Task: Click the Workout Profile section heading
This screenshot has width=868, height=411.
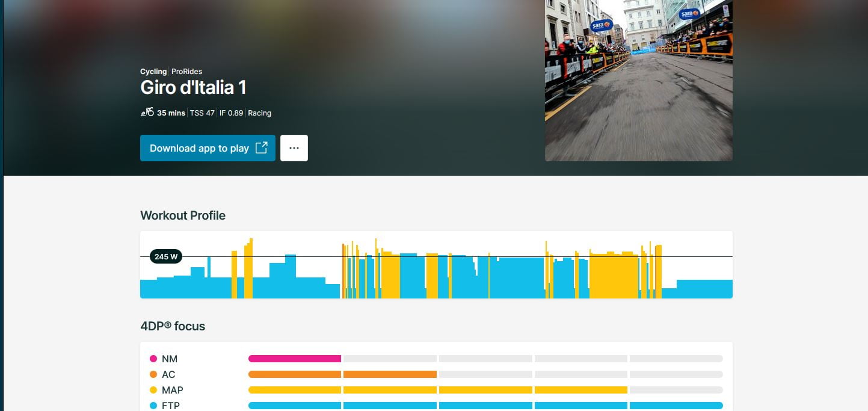Action: click(x=182, y=215)
